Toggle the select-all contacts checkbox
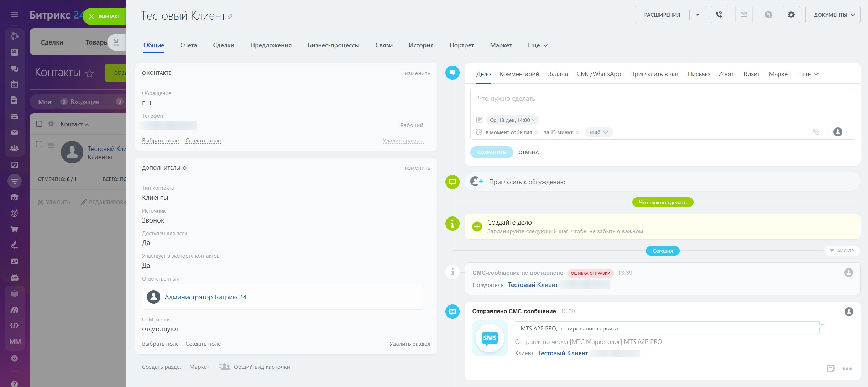This screenshot has height=387, width=868. point(39,124)
